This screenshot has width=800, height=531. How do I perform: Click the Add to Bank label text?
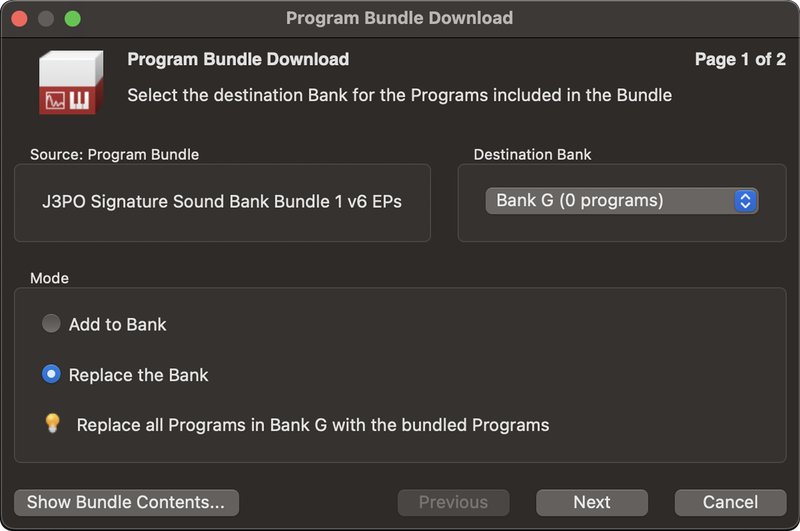pyautogui.click(x=118, y=324)
